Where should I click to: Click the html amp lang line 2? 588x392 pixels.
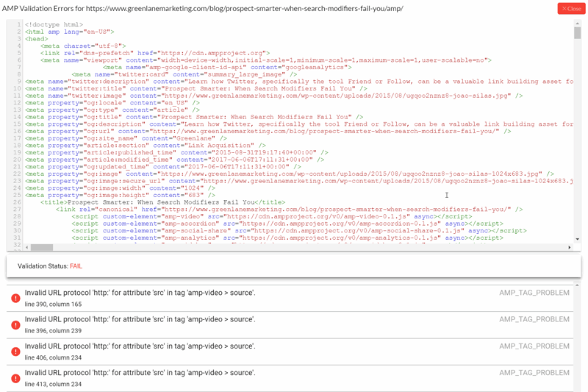(x=69, y=32)
